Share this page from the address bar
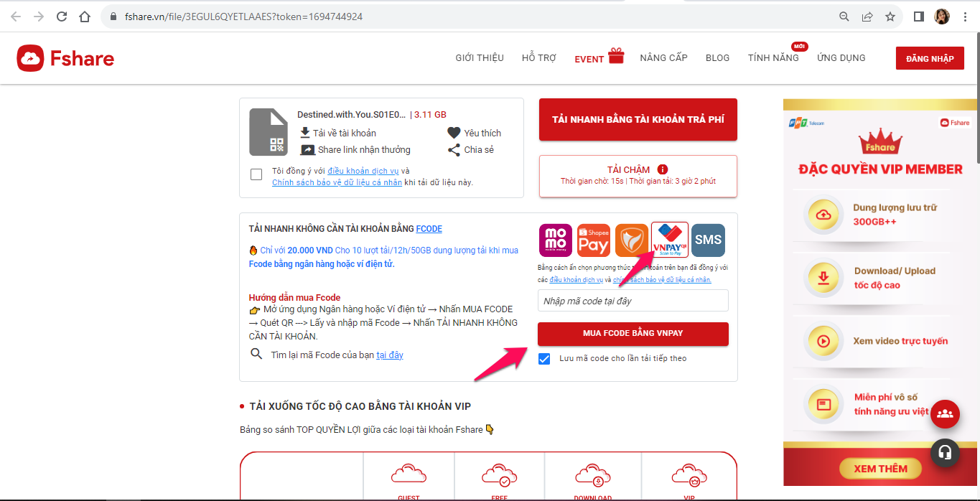Viewport: 980px width, 501px height. pyautogui.click(x=867, y=17)
